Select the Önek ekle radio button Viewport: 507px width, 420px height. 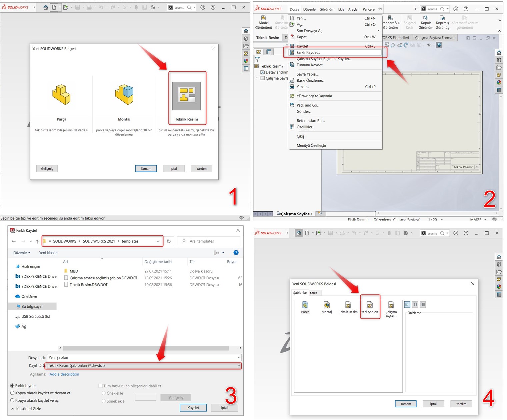click(104, 393)
